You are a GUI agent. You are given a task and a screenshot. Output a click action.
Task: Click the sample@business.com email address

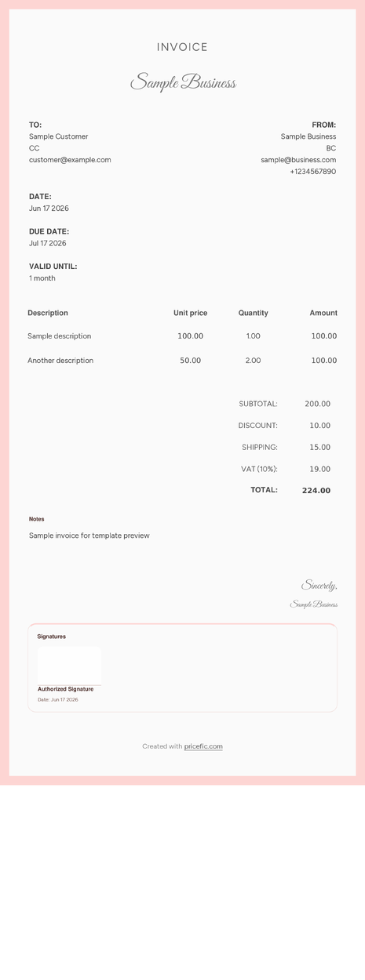point(298,160)
